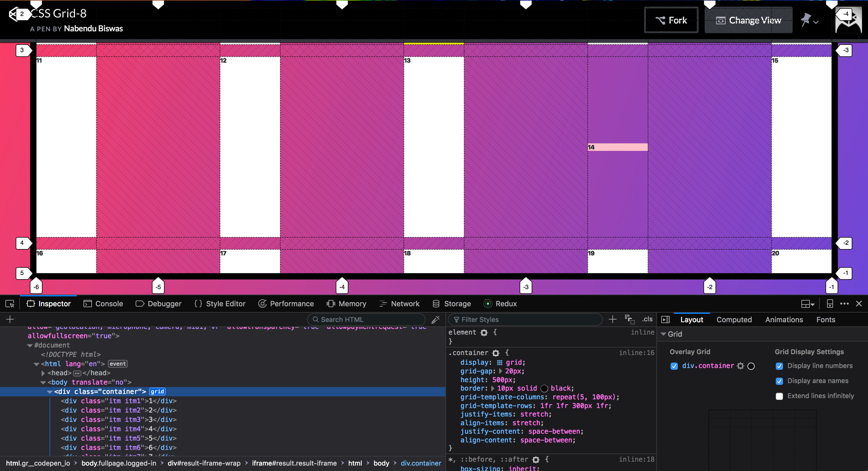Open the devtools three-dot menu
The height and width of the screenshot is (471, 868).
pyautogui.click(x=844, y=304)
